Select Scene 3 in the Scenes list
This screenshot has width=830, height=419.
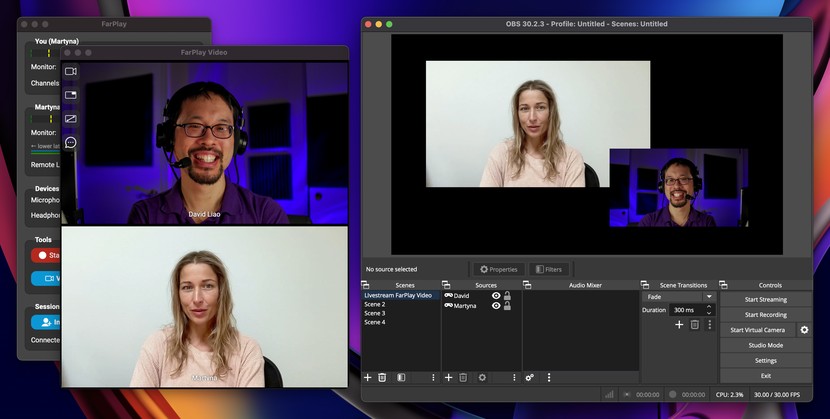click(x=401, y=313)
